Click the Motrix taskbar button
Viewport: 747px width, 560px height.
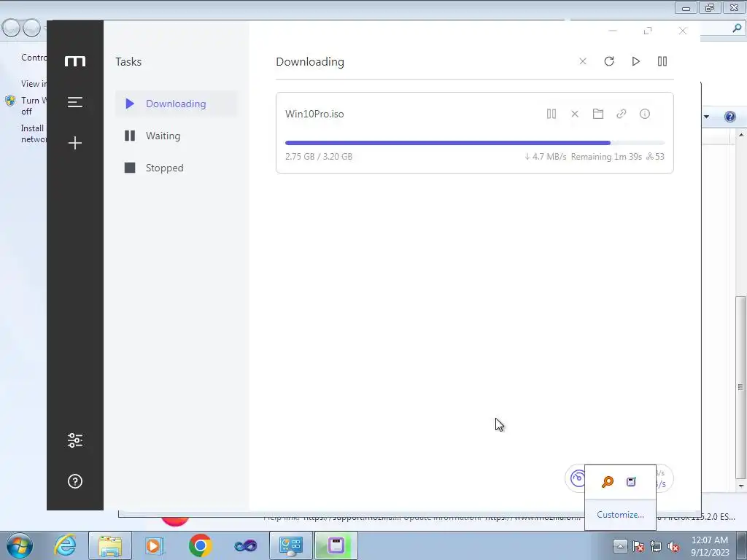[336, 545]
